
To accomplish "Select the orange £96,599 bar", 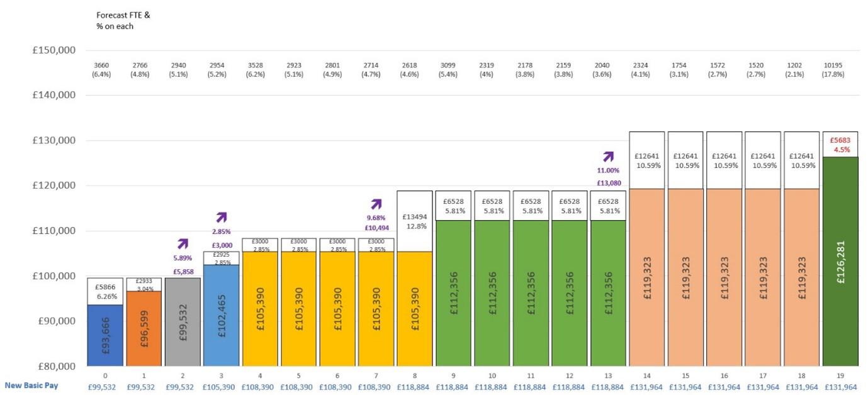I will (144, 328).
